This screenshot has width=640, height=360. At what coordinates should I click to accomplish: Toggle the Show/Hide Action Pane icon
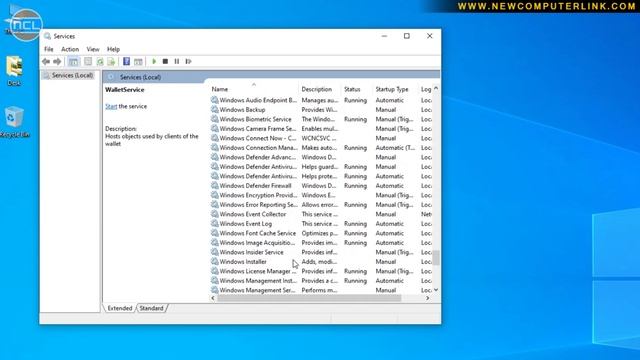click(x=138, y=62)
